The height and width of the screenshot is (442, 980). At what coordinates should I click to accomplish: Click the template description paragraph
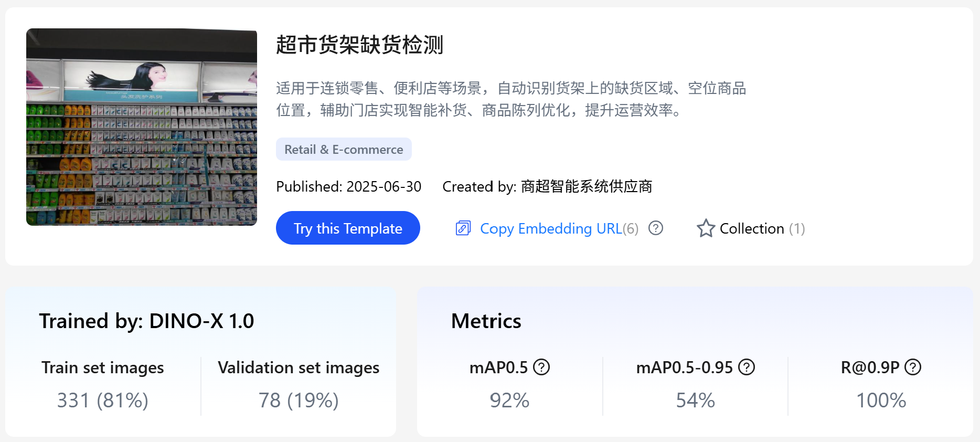(511, 99)
